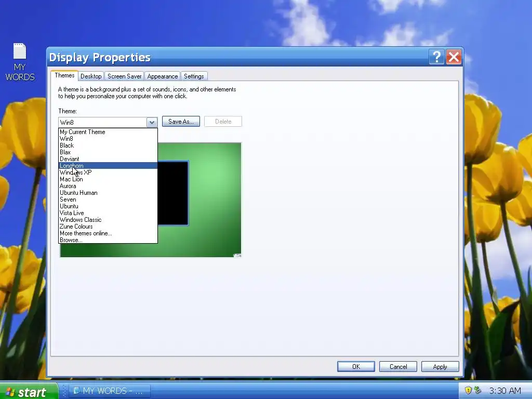Open the Appearance tab
Image resolution: width=532 pixels, height=399 pixels.
[163, 76]
